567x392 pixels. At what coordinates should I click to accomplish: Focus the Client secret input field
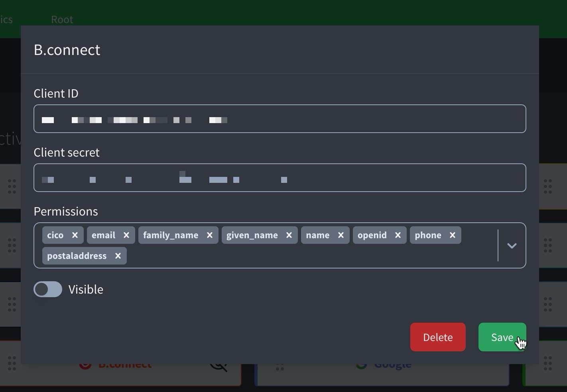(280, 178)
